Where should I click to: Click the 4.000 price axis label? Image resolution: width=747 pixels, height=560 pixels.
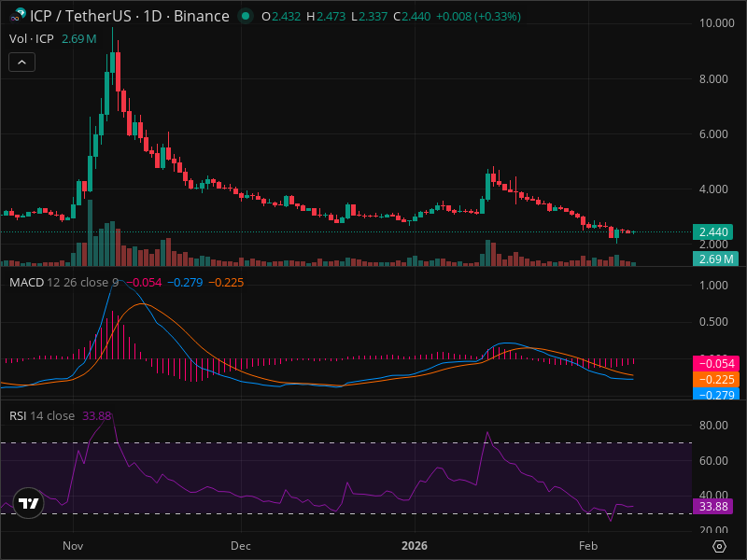[x=713, y=189]
